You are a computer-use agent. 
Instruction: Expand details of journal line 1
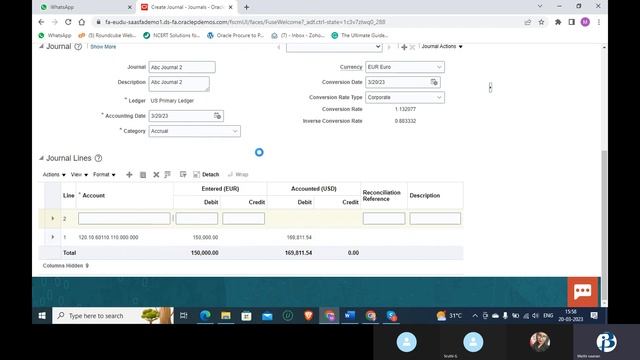[x=53, y=237]
